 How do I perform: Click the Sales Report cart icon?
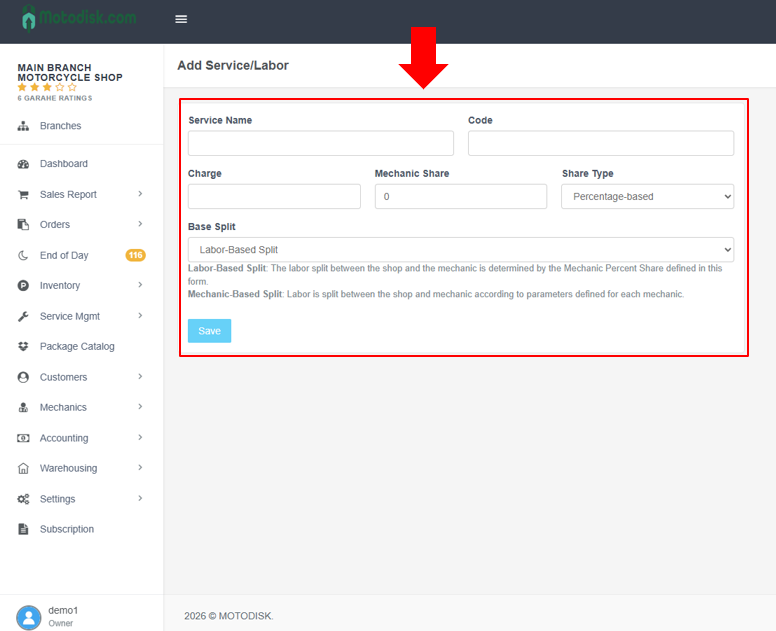tap(23, 195)
